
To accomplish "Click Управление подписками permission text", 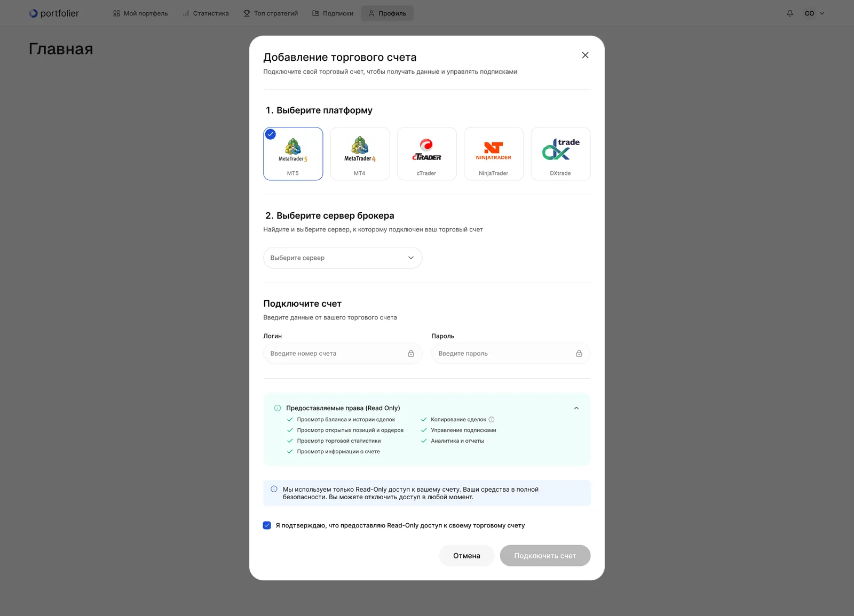I will [463, 430].
